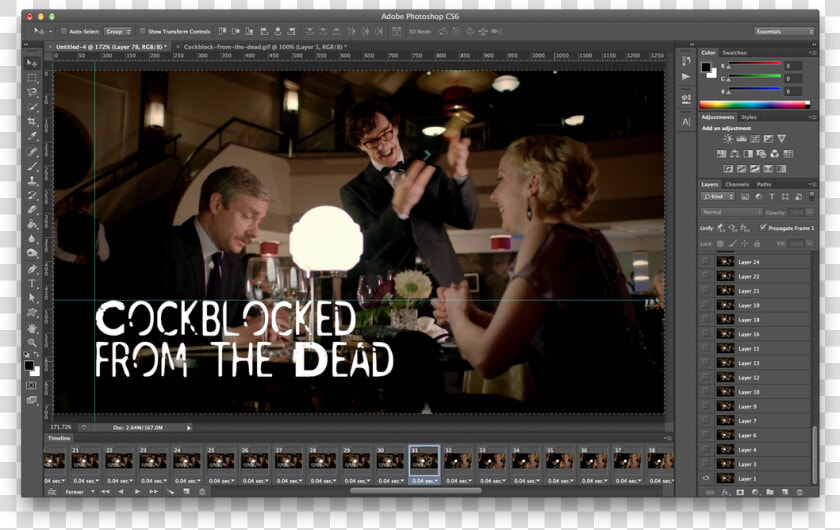Viewport: 840px width, 530px height.
Task: Select the Pen tool
Action: (x=32, y=268)
